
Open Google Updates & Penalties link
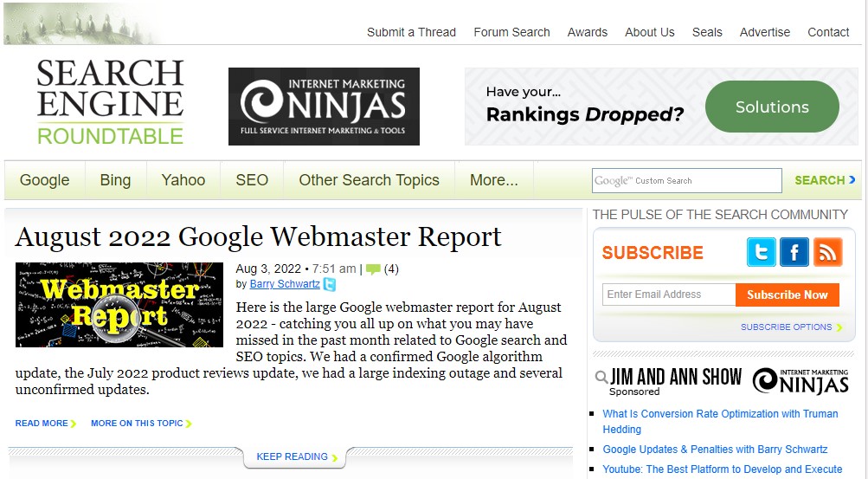(x=715, y=449)
